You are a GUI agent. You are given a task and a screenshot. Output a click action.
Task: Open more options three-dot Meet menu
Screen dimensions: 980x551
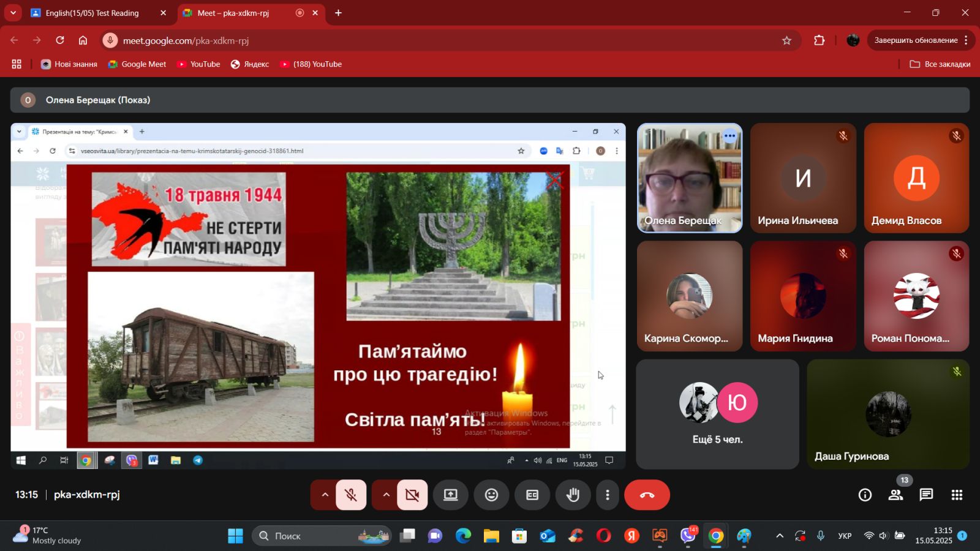point(607,495)
